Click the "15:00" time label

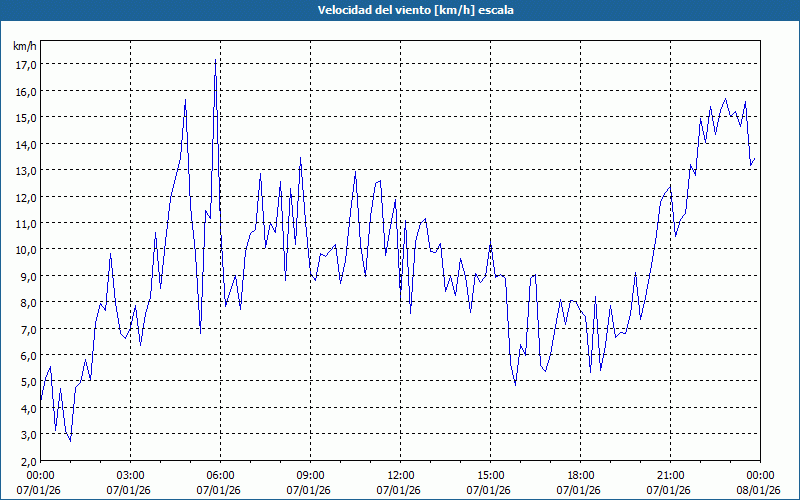click(490, 476)
